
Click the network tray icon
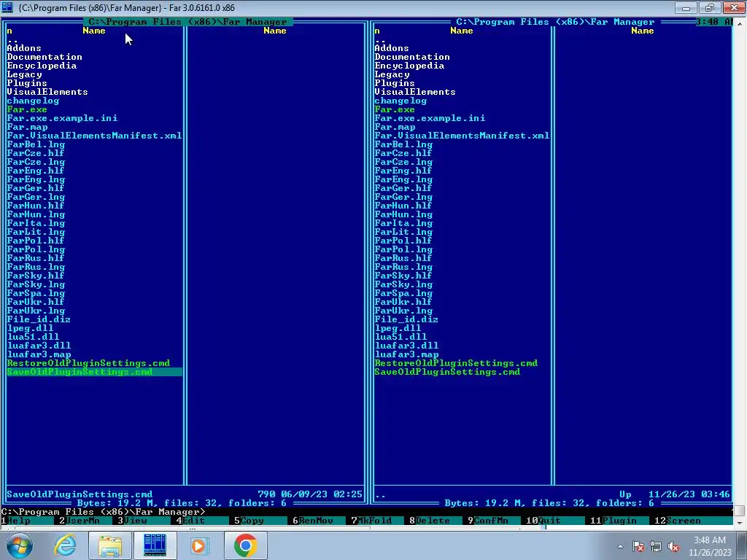(x=656, y=546)
